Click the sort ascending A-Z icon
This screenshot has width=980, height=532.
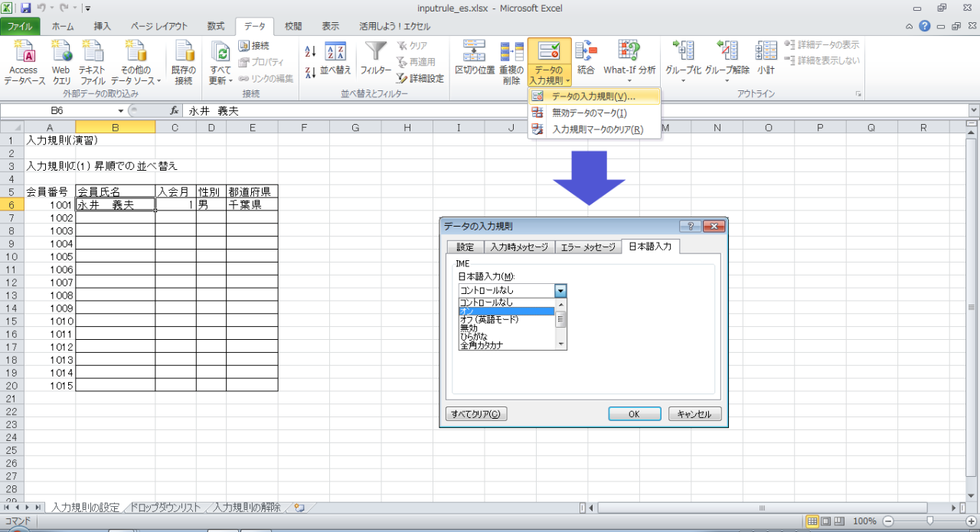tap(310, 52)
